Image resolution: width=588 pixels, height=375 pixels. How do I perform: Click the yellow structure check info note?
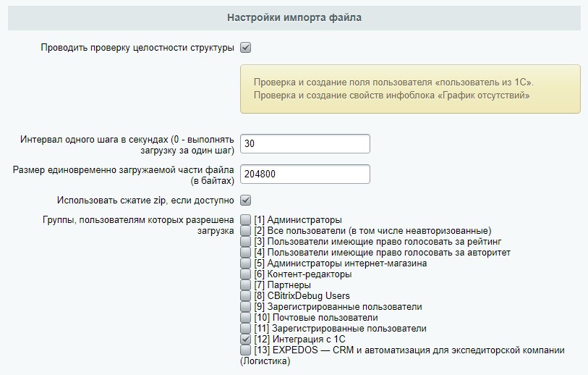pyautogui.click(x=409, y=89)
